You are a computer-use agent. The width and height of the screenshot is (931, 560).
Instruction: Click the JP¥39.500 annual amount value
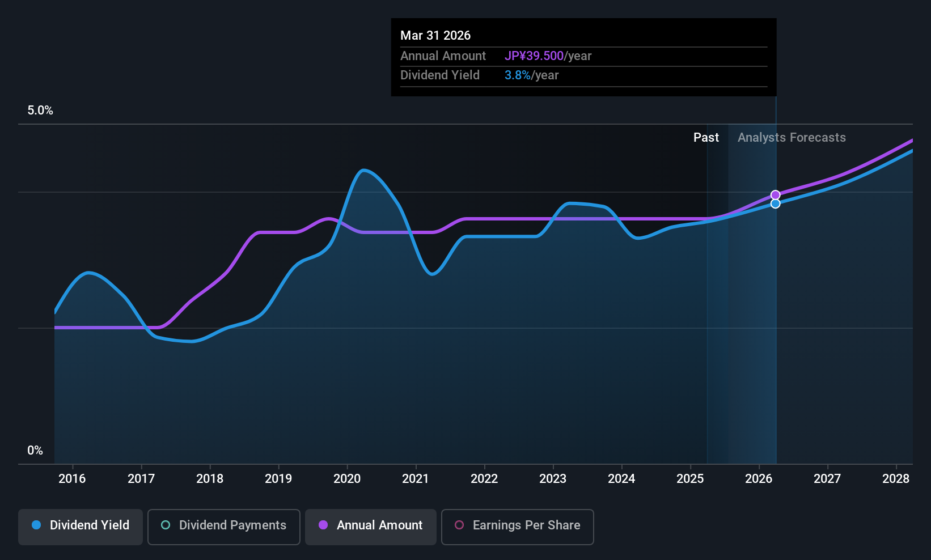[534, 56]
